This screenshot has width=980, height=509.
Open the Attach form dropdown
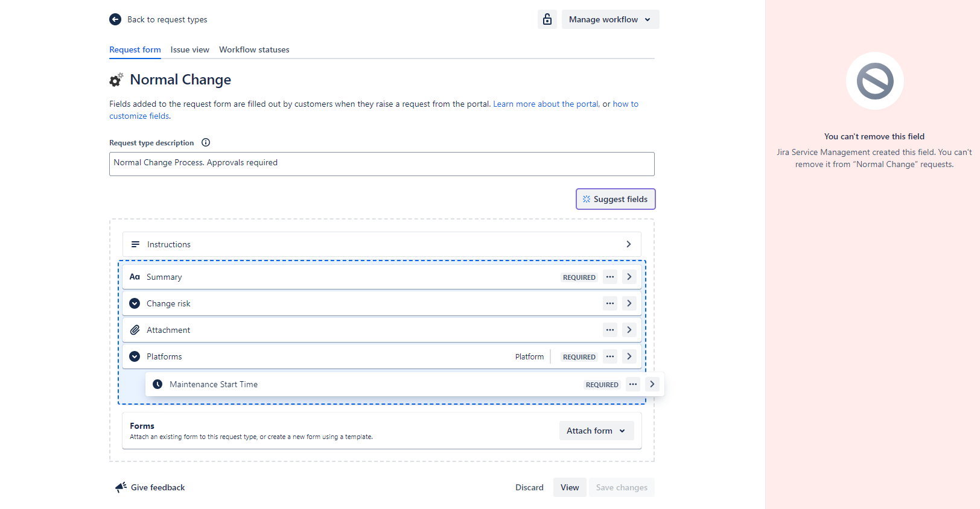point(596,431)
